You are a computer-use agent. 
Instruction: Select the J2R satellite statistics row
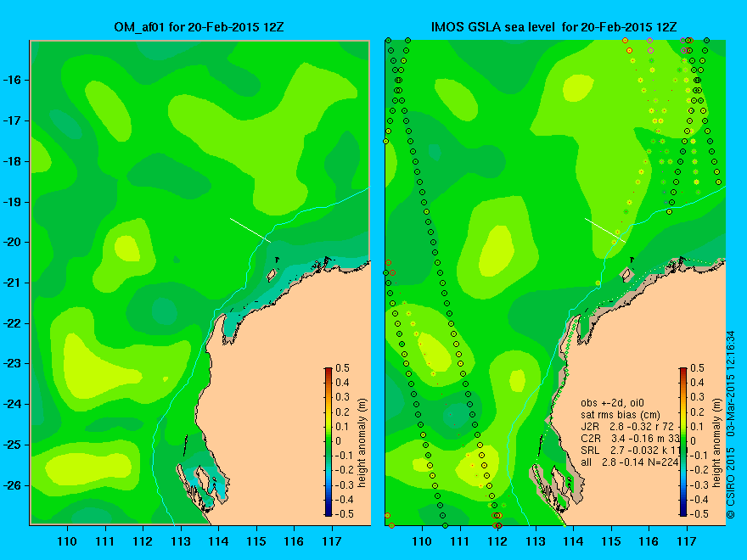627,427
